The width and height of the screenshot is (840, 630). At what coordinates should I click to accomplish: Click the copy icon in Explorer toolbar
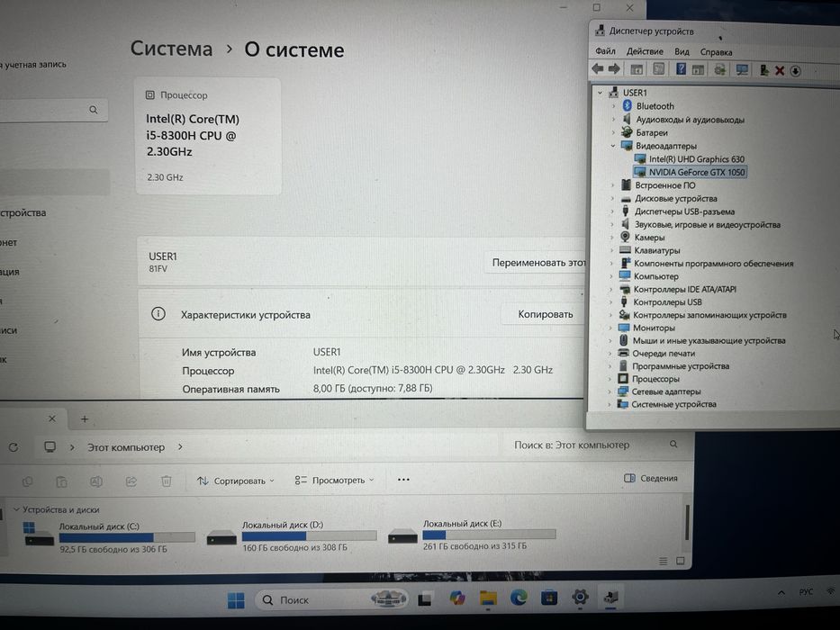coord(27,482)
